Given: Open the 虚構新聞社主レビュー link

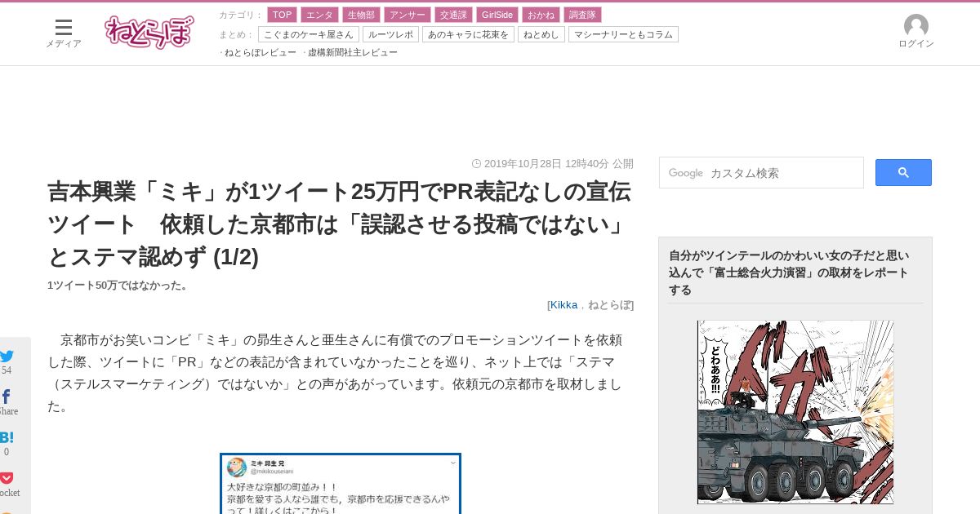Looking at the screenshot, I should click(353, 52).
